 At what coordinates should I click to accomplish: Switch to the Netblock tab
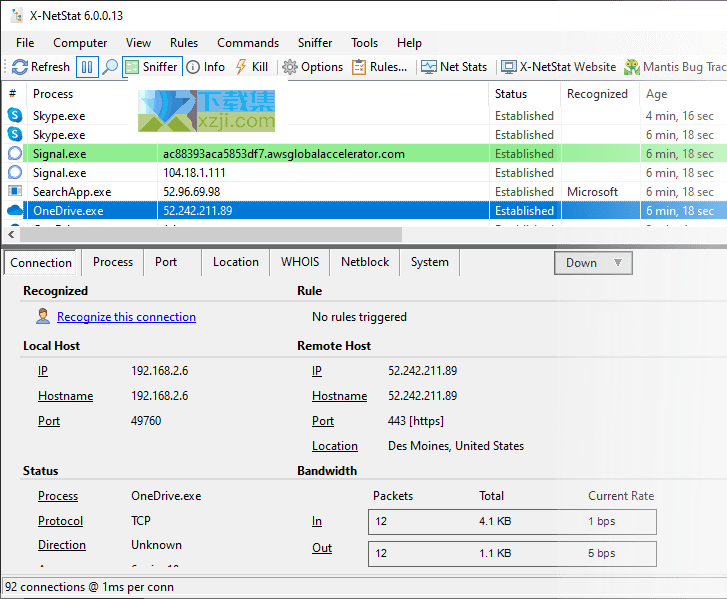365,262
